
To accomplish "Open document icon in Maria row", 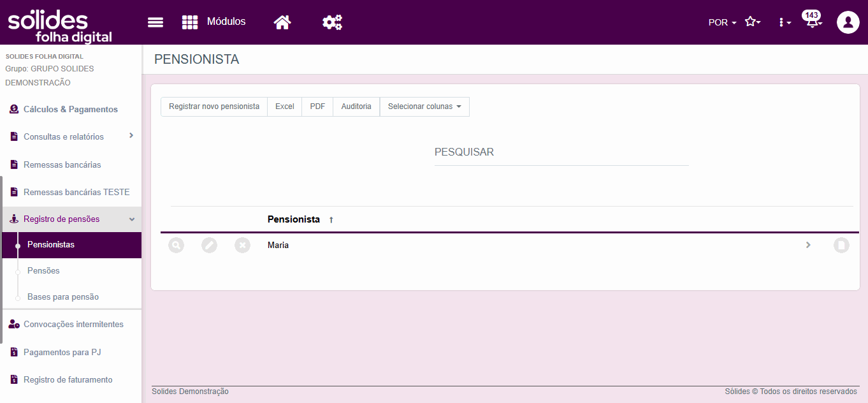I will point(842,245).
